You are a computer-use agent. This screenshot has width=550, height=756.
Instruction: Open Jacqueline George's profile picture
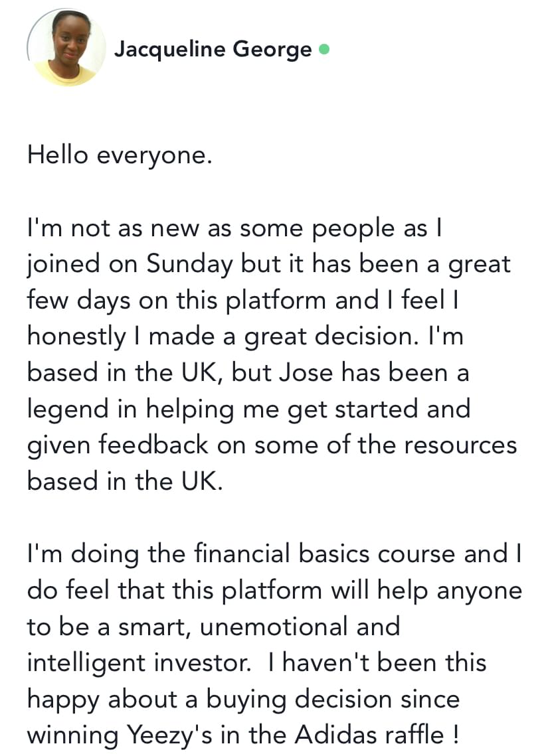(66, 48)
